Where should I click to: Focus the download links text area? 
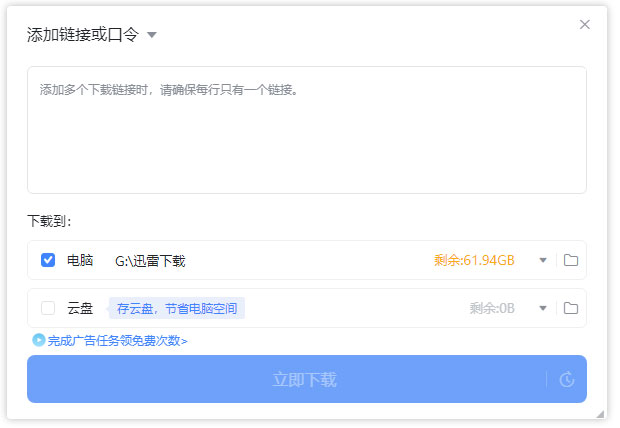pyautogui.click(x=306, y=130)
